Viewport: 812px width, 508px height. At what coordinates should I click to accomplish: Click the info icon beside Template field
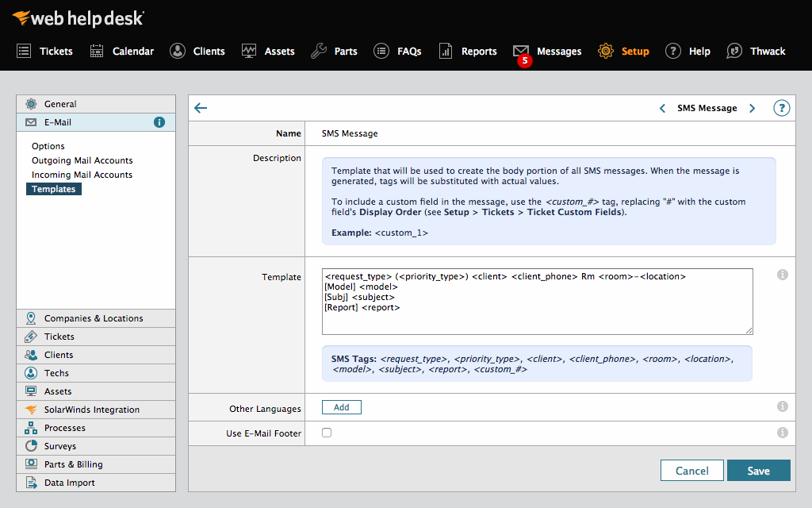(x=782, y=274)
